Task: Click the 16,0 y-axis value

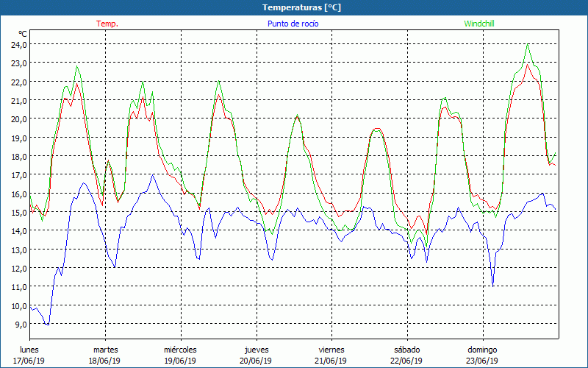Action: (19, 194)
